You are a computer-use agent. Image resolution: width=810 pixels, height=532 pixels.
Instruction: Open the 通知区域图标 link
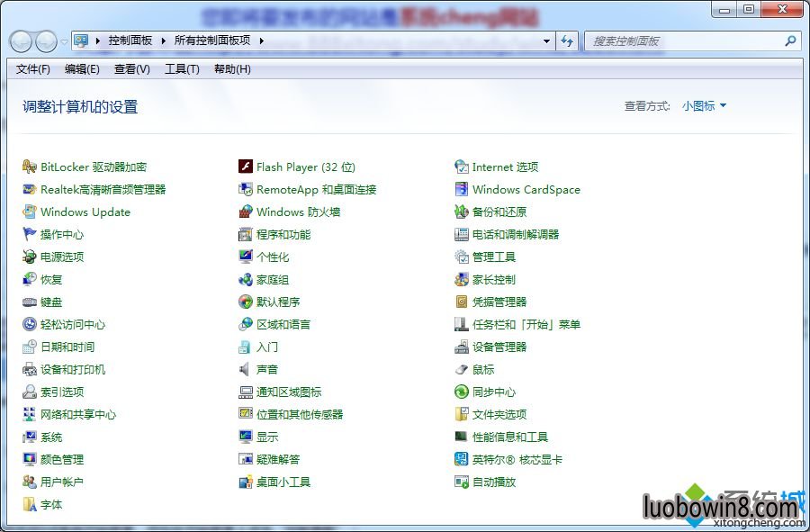pyautogui.click(x=289, y=392)
